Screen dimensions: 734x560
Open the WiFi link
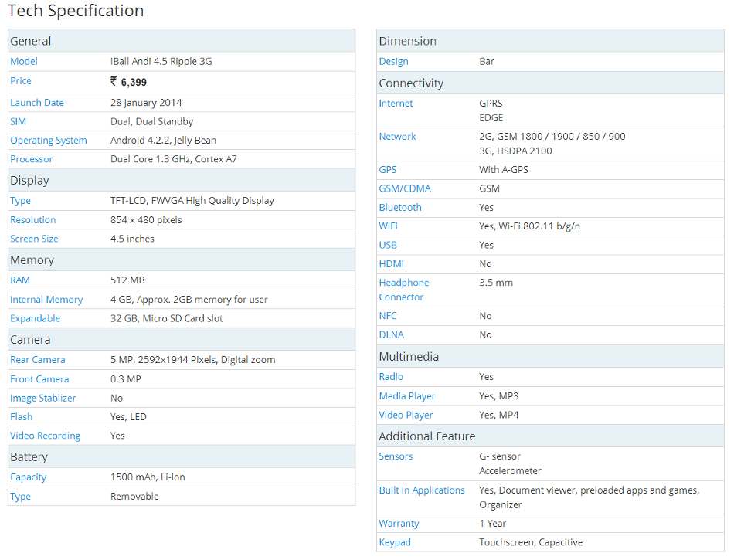click(x=388, y=226)
